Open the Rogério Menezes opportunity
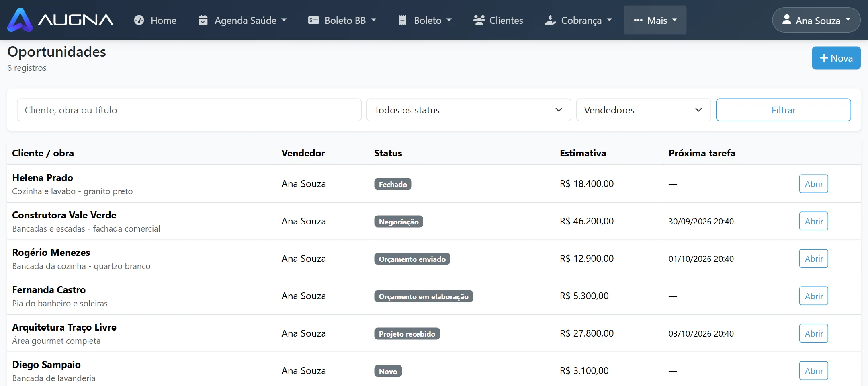Image resolution: width=868 pixels, height=386 pixels. [814, 259]
